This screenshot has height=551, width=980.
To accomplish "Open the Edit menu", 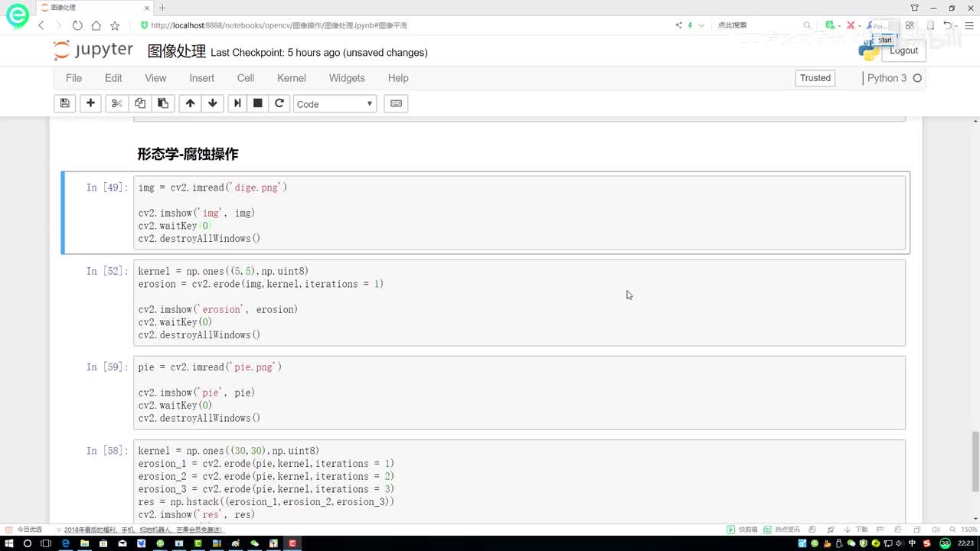I will point(113,78).
